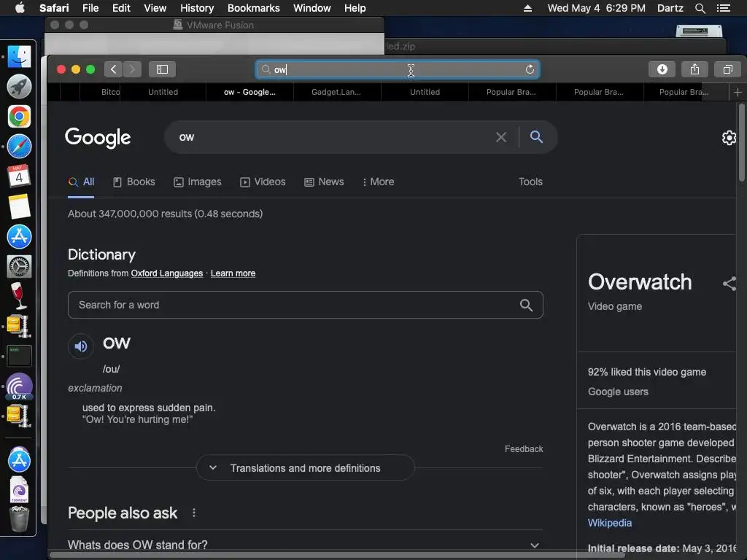Click the Safari compass Dock icon
The height and width of the screenshot is (560, 747).
[x=19, y=147]
